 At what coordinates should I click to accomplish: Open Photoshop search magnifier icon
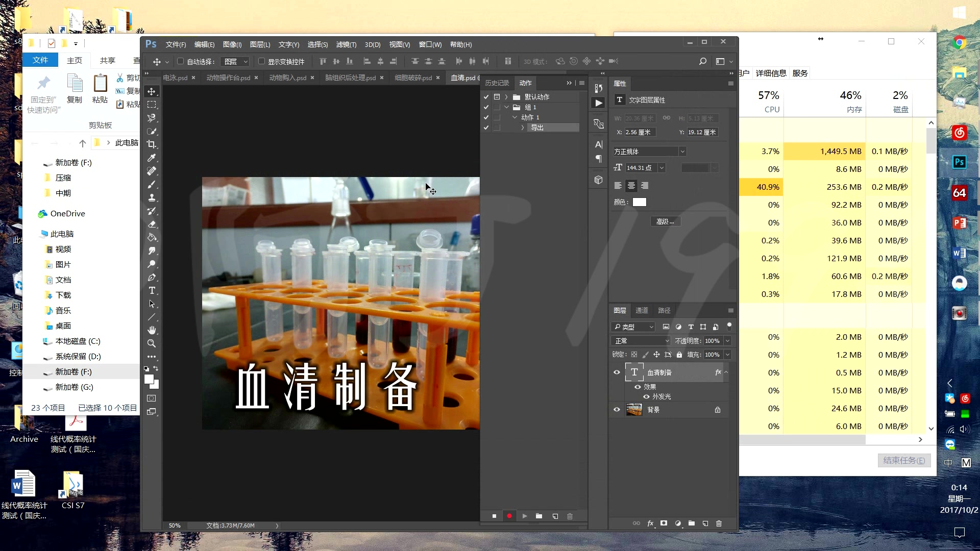pos(703,61)
